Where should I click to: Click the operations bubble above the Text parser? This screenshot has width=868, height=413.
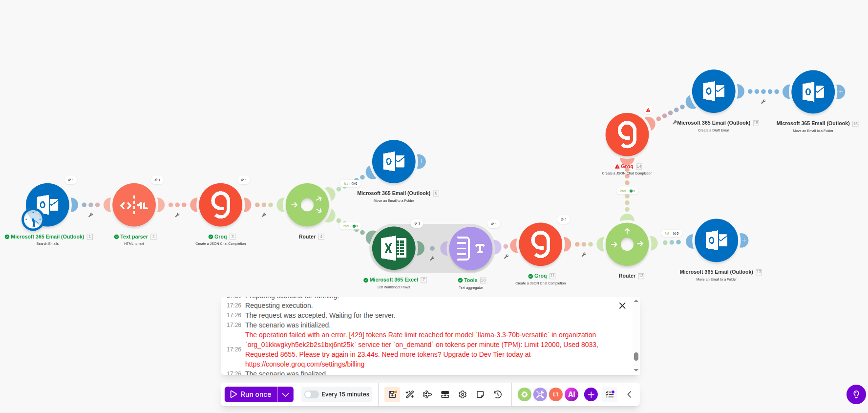157,180
